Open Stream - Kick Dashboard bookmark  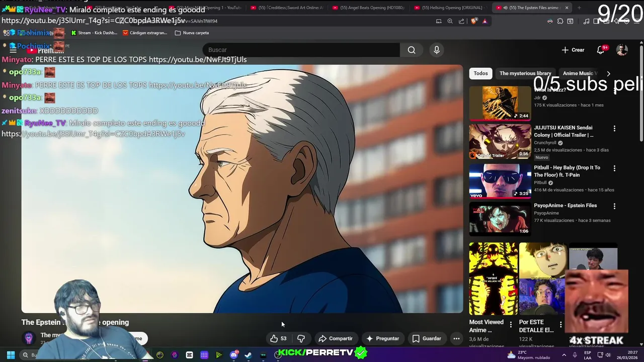[x=94, y=33]
